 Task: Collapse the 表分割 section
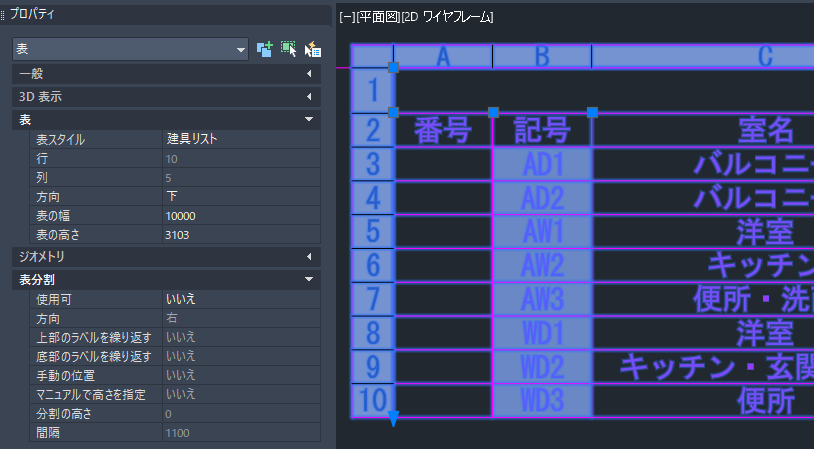165,280
